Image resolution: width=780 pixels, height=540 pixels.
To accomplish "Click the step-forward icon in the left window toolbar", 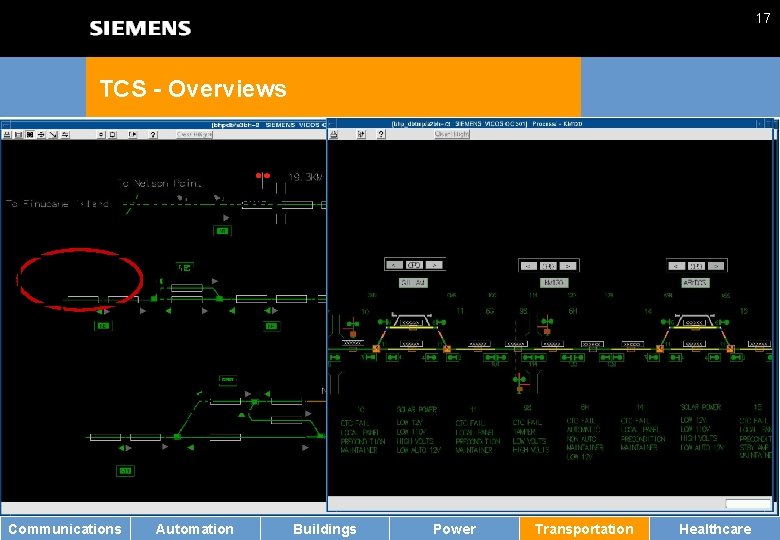I will pyautogui.click(x=133, y=135).
